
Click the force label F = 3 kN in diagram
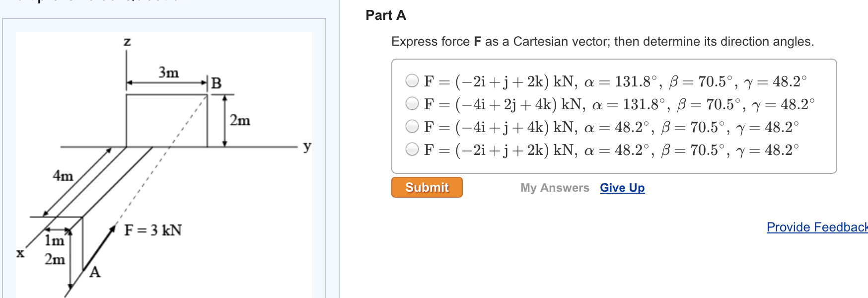(x=153, y=229)
